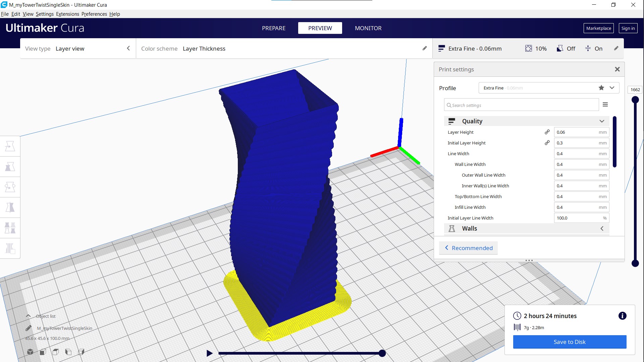Switch camera to left view icon
The height and width of the screenshot is (362, 644).
[x=68, y=352]
